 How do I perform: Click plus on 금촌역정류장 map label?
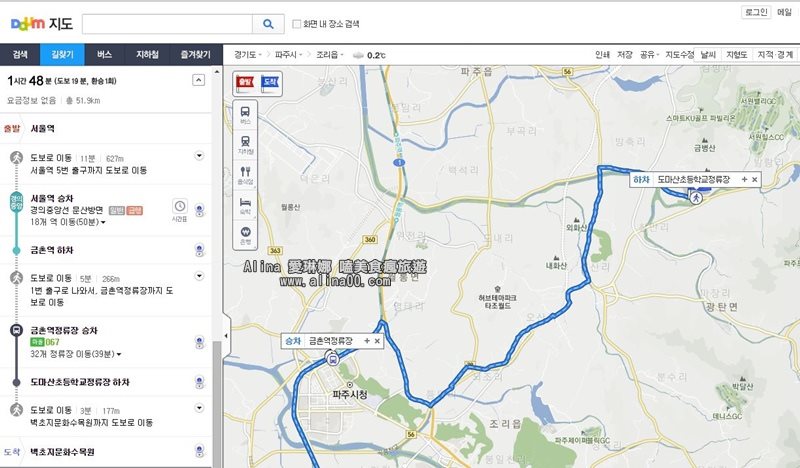(367, 341)
